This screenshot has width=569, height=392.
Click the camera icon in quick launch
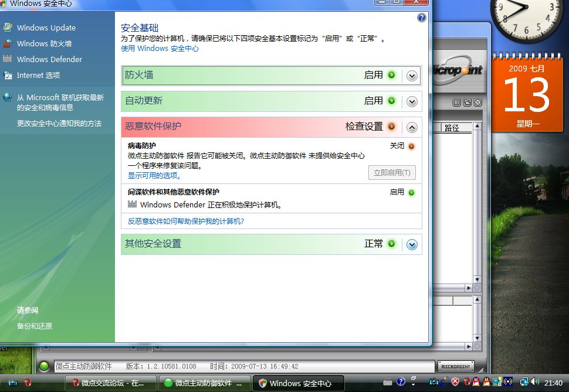tap(13, 383)
